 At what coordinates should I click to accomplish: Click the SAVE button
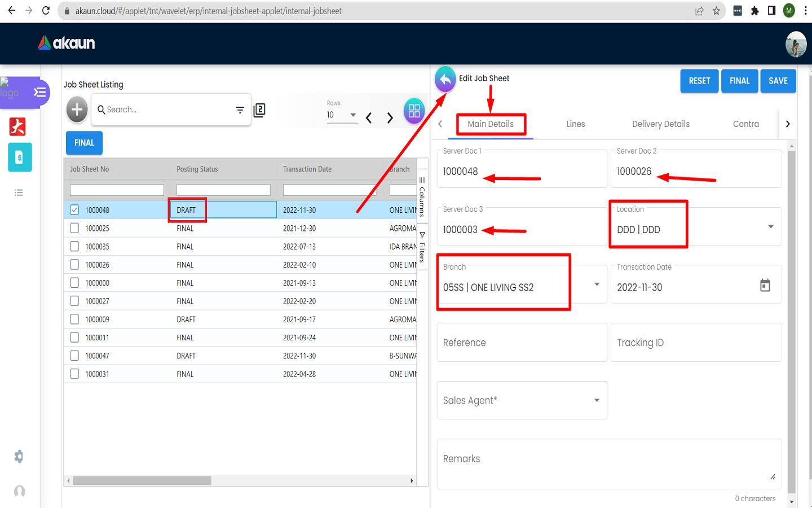778,81
